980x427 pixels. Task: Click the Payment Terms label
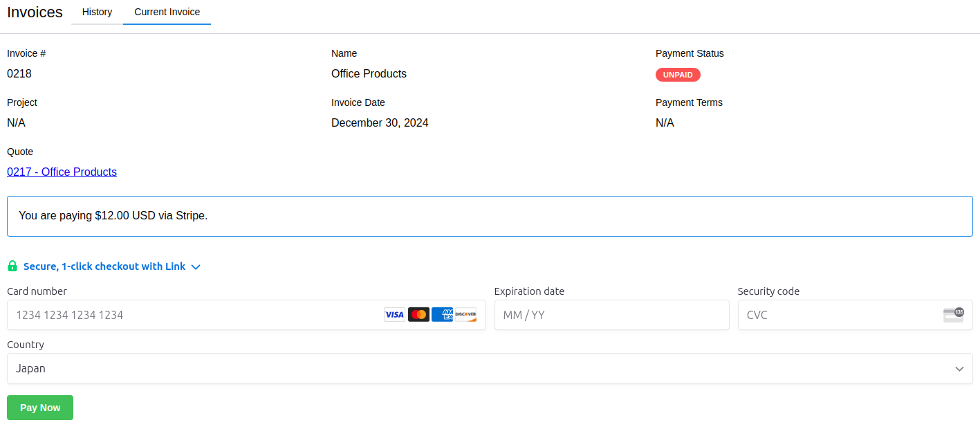click(689, 102)
